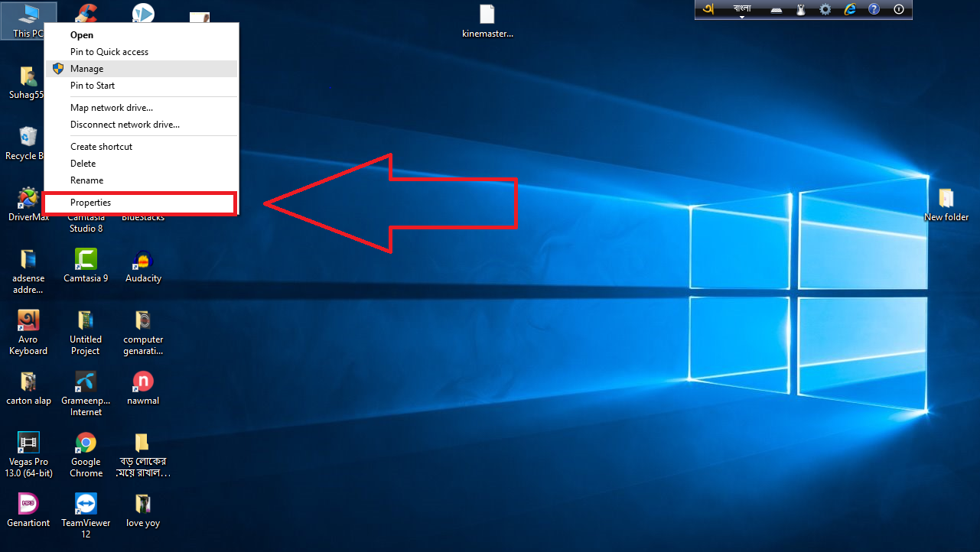The width and height of the screenshot is (980, 552).
Task: Click the Avro layout viewer keyboard icon
Action: click(776, 9)
